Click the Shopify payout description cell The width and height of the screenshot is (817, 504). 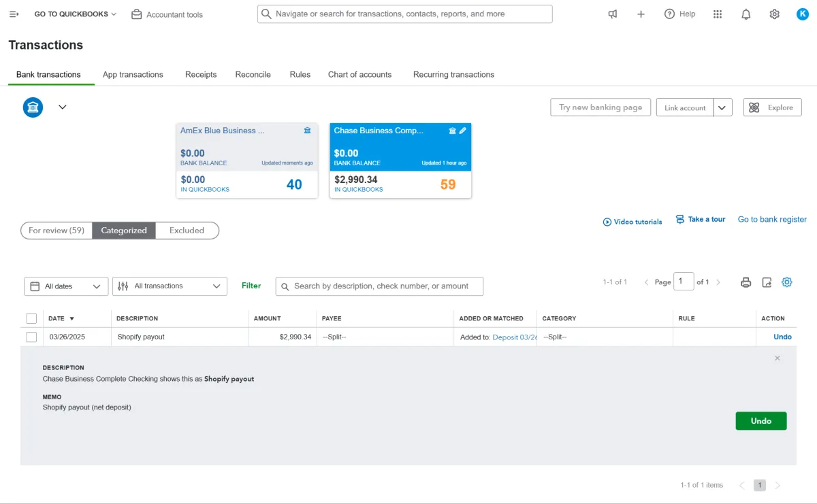click(x=180, y=337)
